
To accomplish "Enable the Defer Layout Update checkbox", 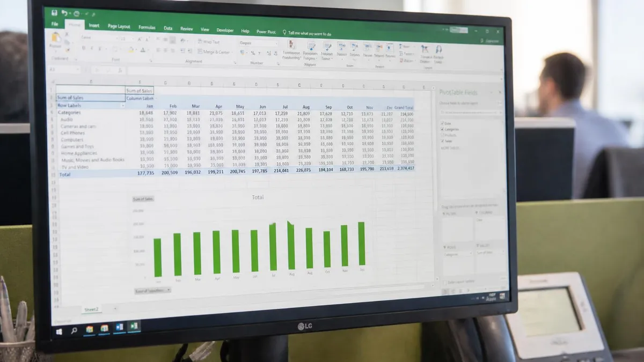I will coord(444,282).
